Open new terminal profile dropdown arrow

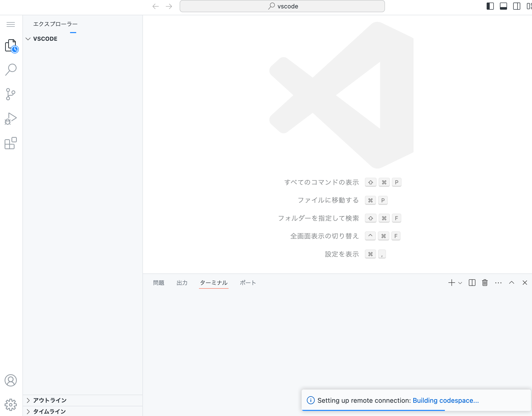point(460,283)
